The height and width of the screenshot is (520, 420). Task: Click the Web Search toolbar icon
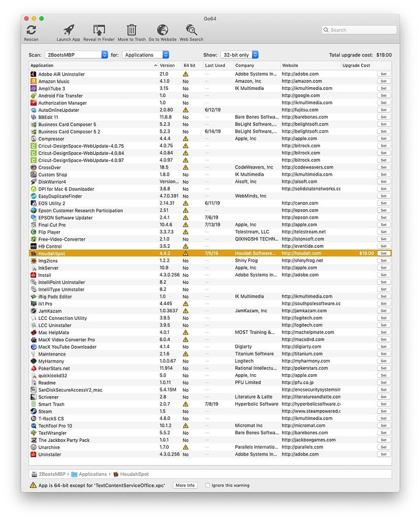191,30
